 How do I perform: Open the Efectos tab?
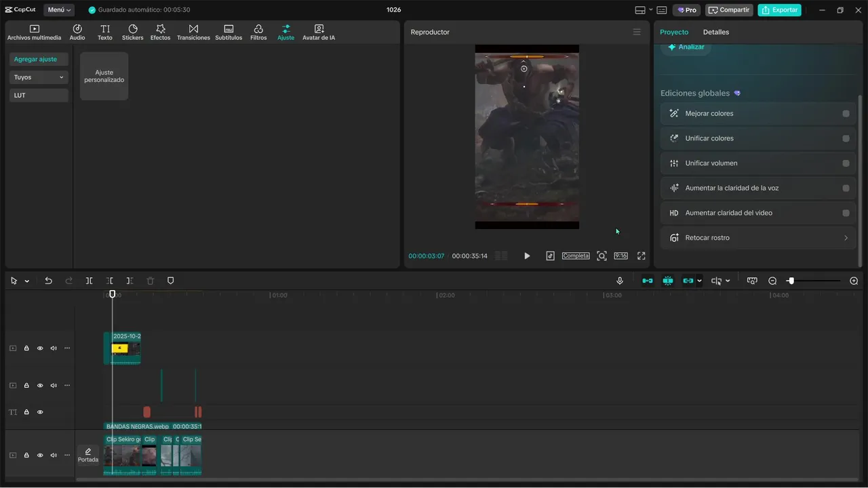point(161,33)
